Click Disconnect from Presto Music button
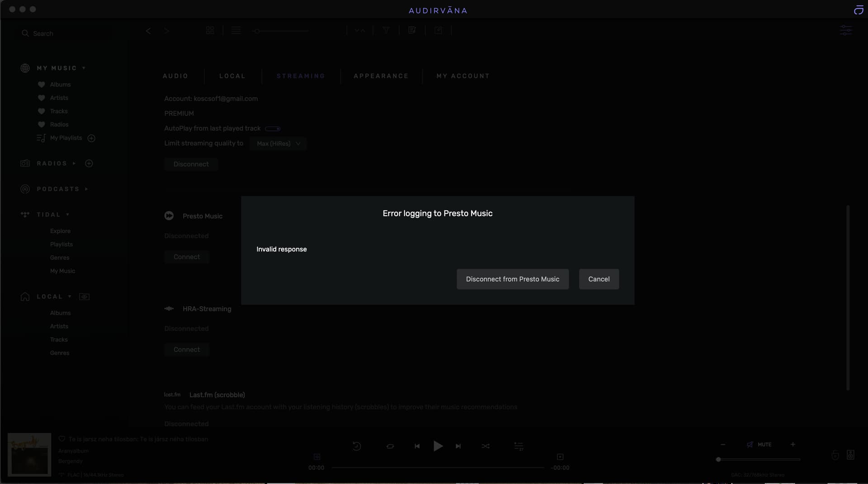 coord(513,279)
